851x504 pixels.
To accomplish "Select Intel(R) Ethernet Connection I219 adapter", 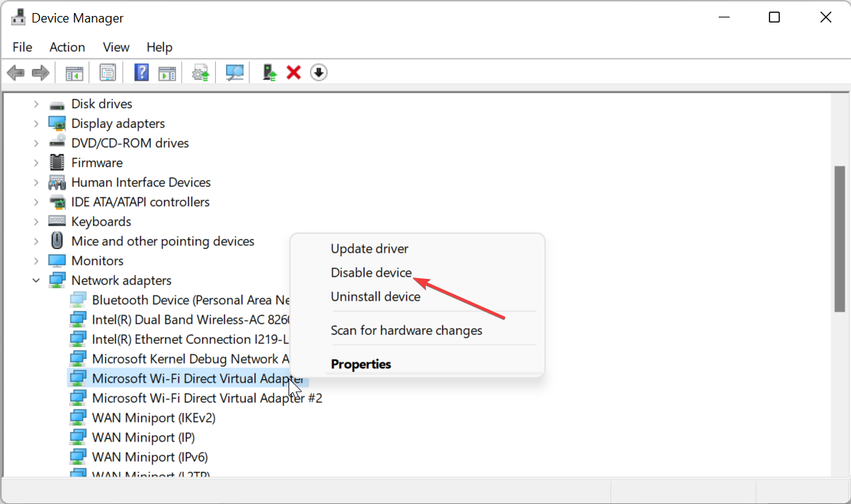I will (x=190, y=339).
